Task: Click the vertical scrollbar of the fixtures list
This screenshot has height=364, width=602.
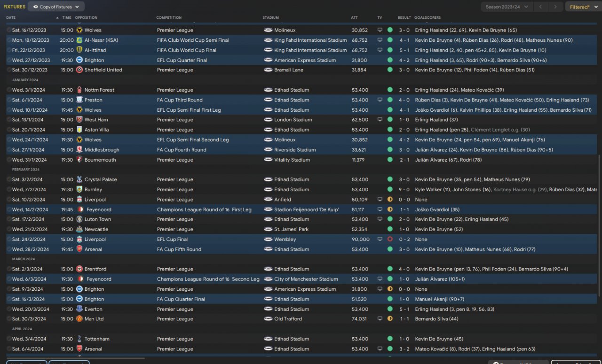Action: [x=599, y=225]
